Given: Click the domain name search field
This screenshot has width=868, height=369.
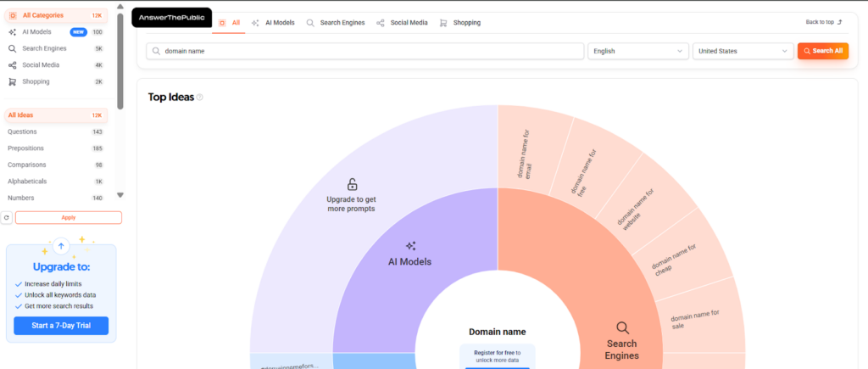Looking at the screenshot, I should click(x=364, y=51).
